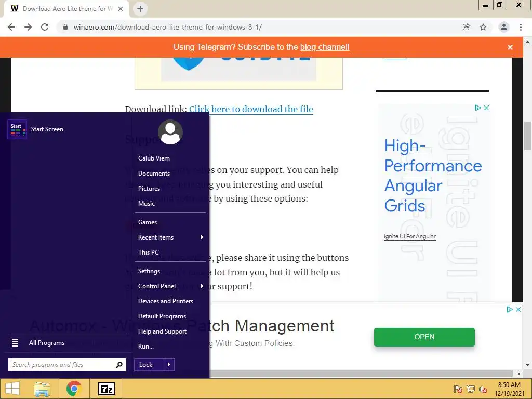Open Help and Support

tap(162, 331)
